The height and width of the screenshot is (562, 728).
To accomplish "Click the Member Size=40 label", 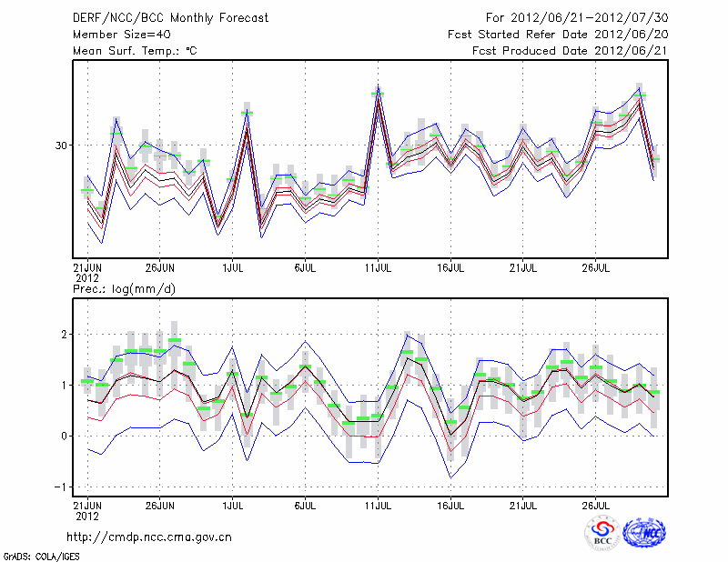I will [121, 34].
